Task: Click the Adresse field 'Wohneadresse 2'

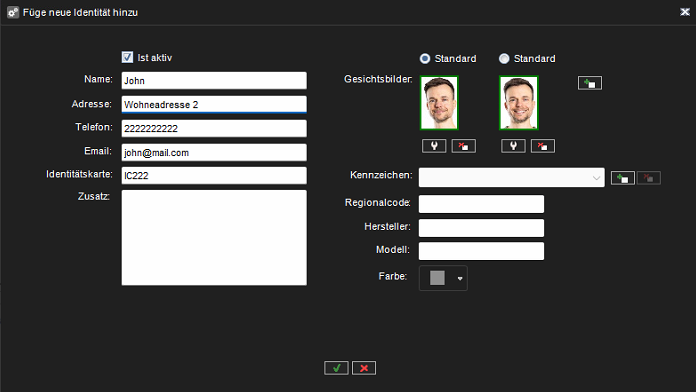Action: [x=214, y=105]
